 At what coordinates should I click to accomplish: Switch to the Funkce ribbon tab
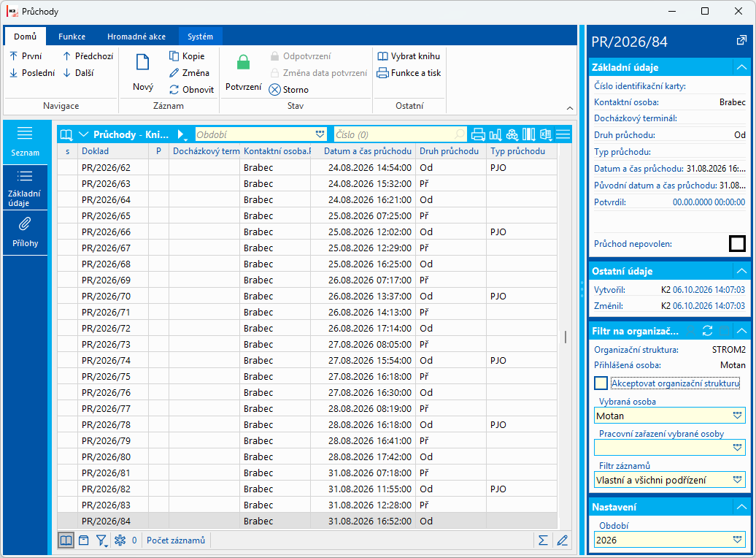72,37
